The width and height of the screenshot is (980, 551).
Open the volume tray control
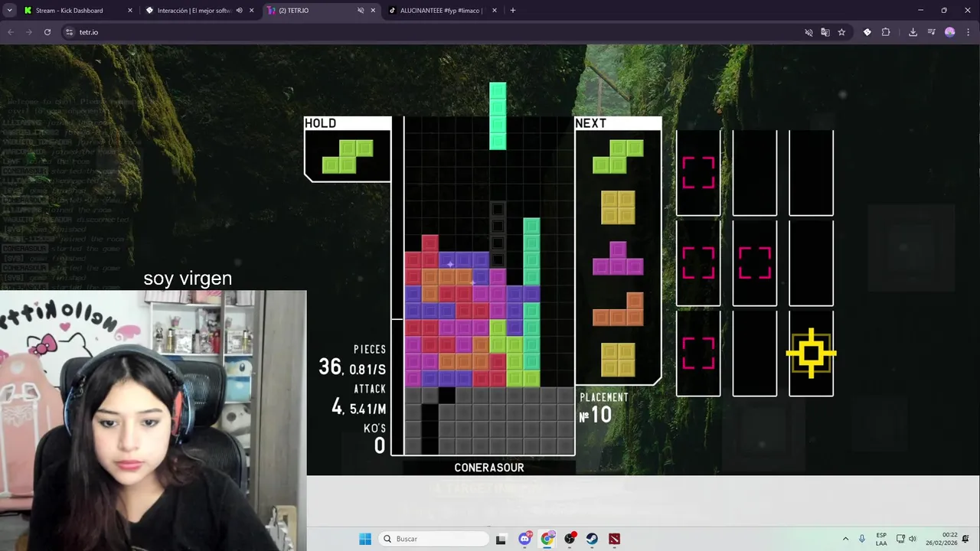click(x=913, y=539)
